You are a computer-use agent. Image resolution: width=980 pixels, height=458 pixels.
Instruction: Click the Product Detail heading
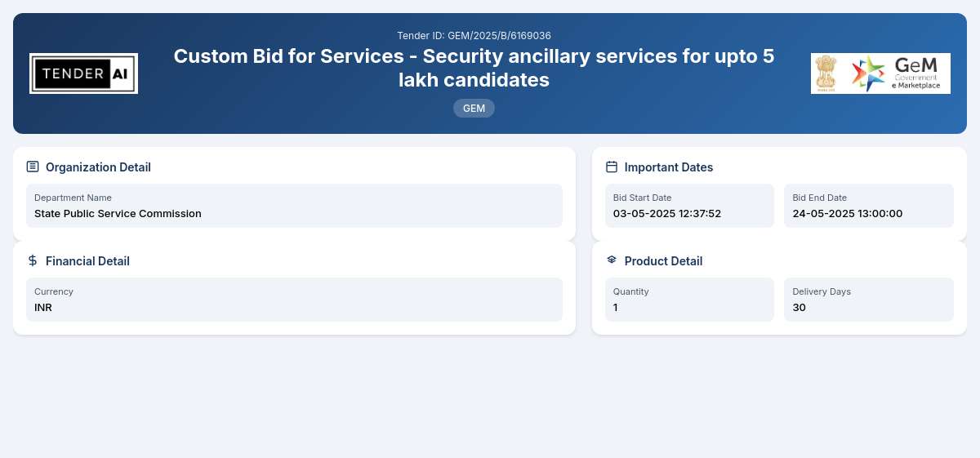(x=663, y=261)
